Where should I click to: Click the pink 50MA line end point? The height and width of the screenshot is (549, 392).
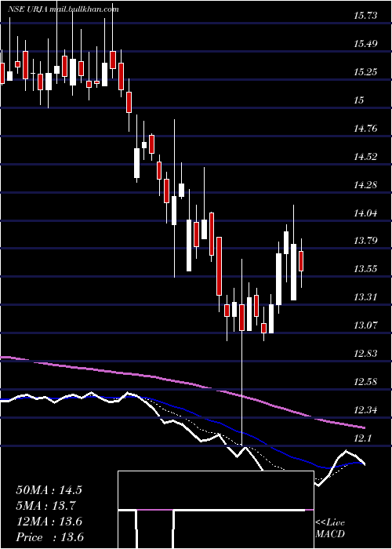364,427
